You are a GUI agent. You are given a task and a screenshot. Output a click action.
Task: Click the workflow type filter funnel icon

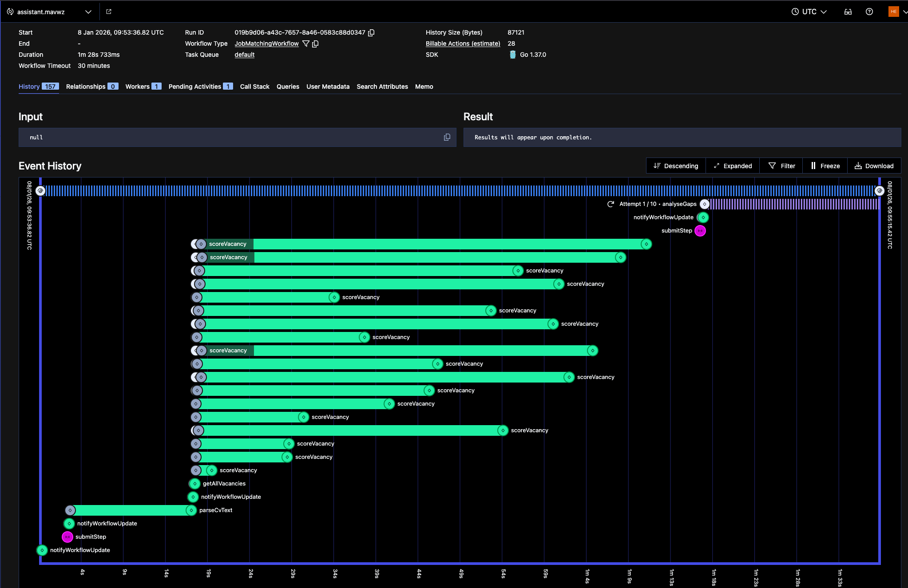305,43
